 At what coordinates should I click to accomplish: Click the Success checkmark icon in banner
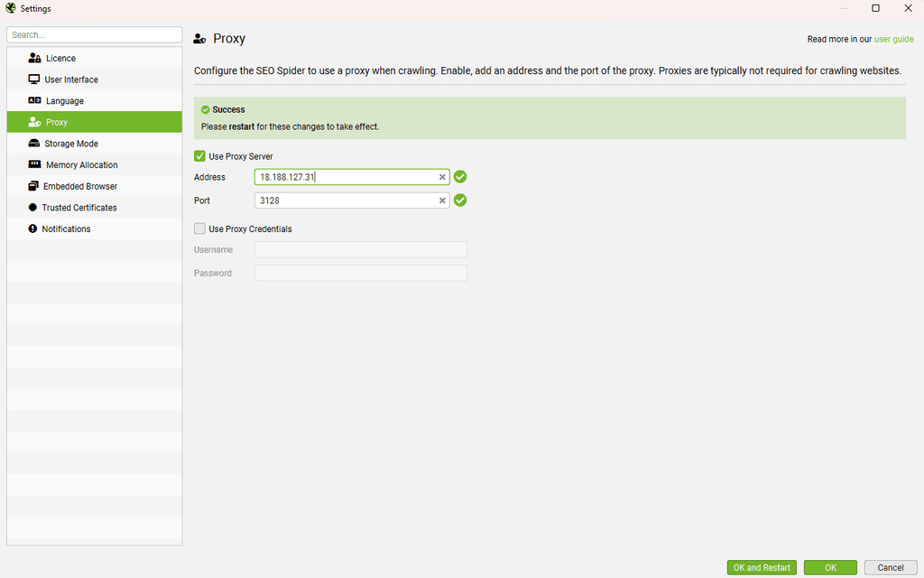[x=205, y=109]
